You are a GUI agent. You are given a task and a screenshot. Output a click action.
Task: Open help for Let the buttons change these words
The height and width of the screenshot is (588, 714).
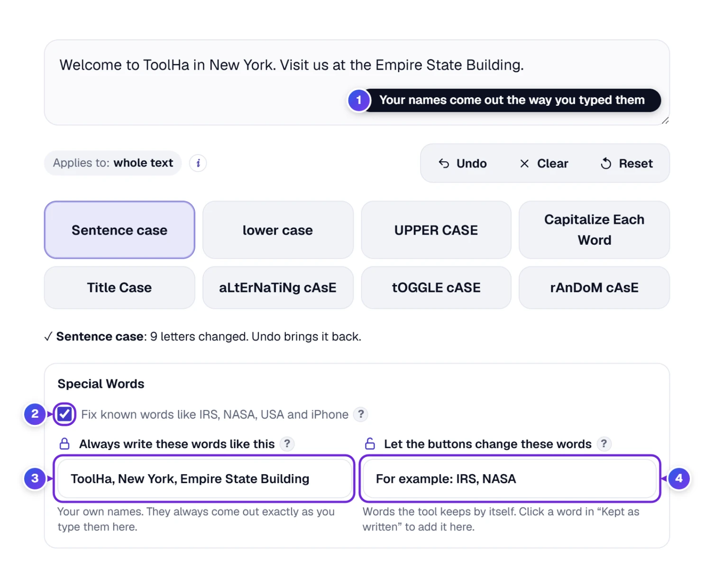pyautogui.click(x=604, y=444)
